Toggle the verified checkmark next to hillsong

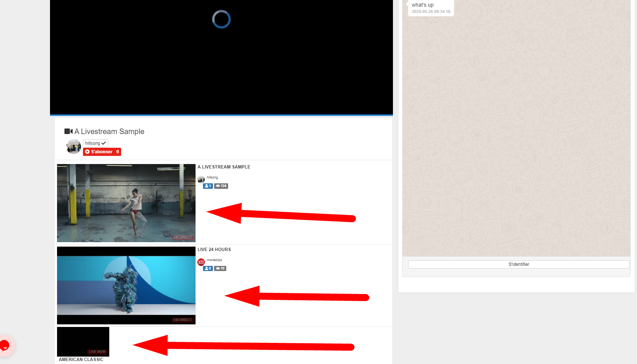(103, 143)
